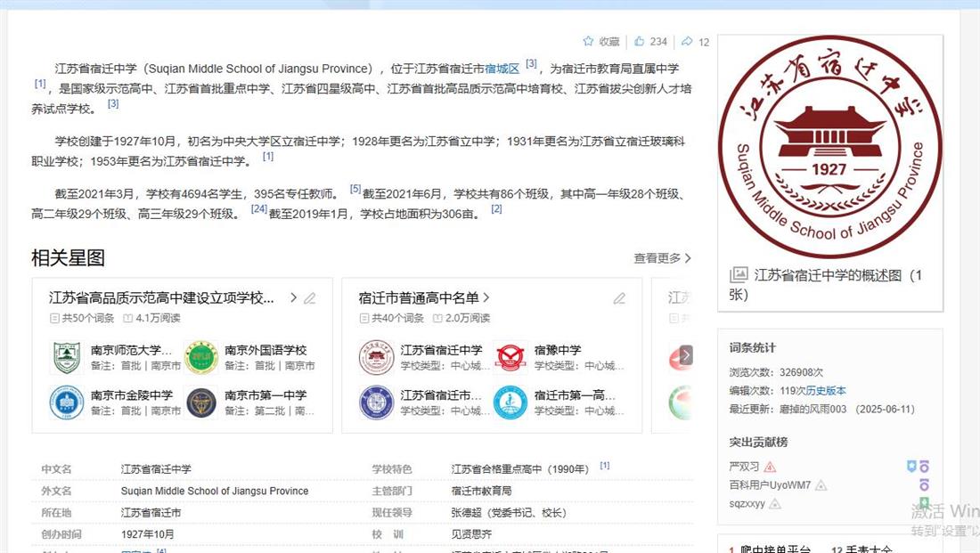Select the 见贤思齐 school motto value

coord(471,535)
